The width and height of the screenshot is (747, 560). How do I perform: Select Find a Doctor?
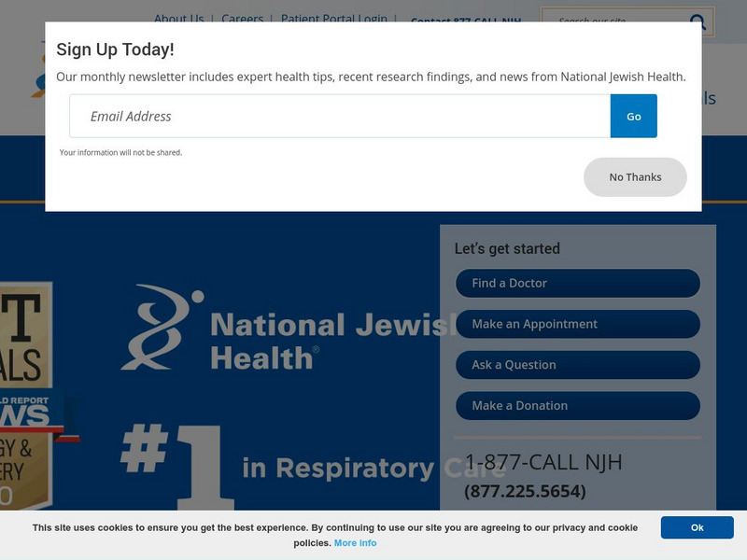click(577, 283)
